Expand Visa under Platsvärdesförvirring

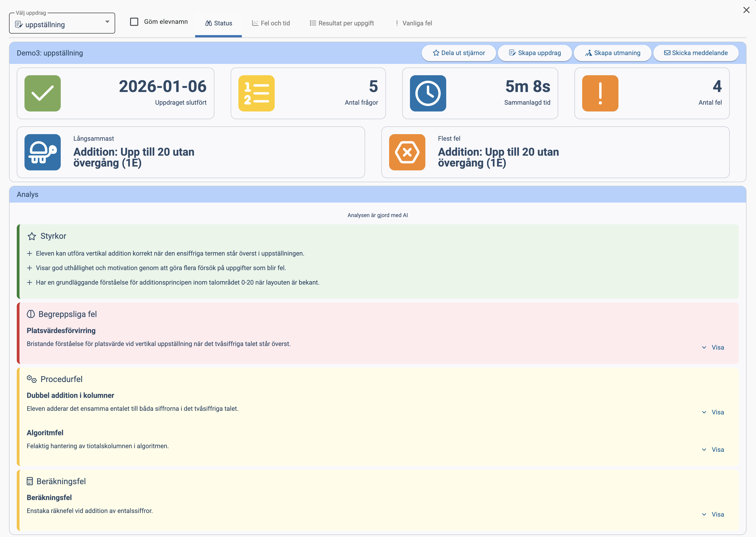713,348
